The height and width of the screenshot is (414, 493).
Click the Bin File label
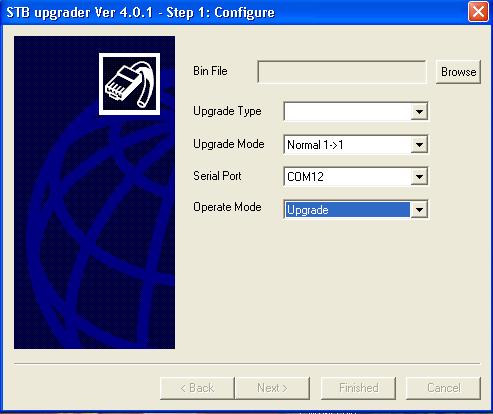(x=210, y=71)
